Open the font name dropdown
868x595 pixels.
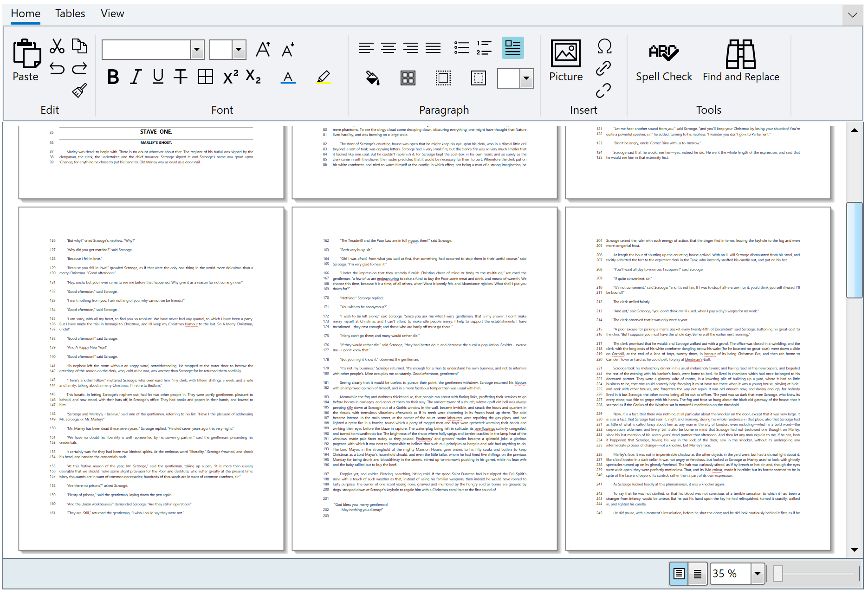[x=197, y=50]
